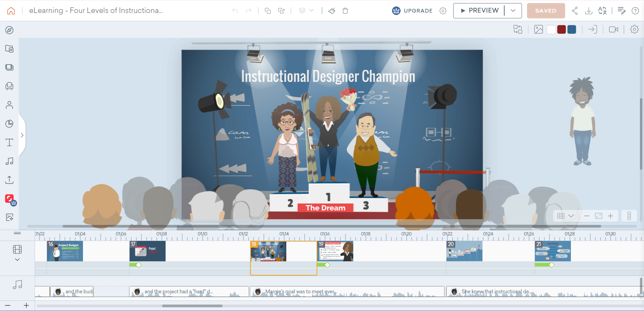644x311 pixels.
Task: Open the layers ordering dropdown
Action: click(x=306, y=11)
